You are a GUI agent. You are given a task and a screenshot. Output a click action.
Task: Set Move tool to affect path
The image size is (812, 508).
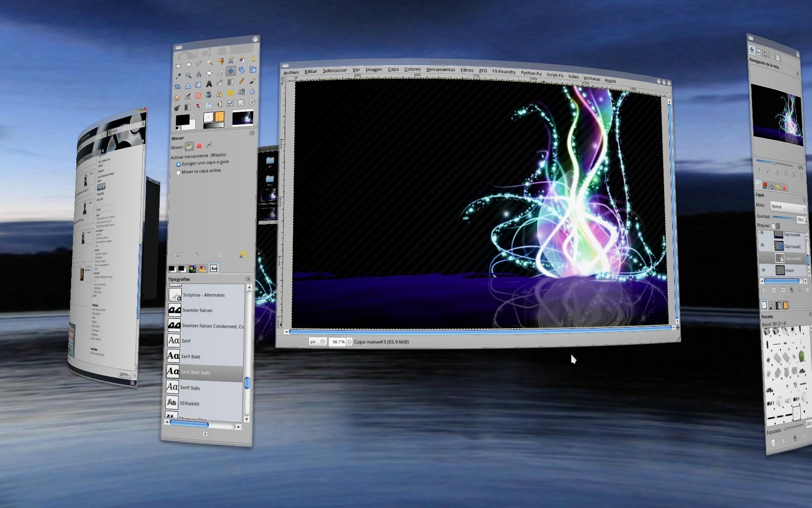209,145
